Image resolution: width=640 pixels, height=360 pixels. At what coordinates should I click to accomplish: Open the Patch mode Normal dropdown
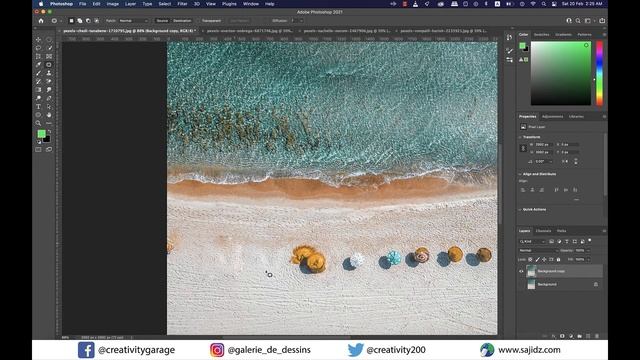pos(133,21)
